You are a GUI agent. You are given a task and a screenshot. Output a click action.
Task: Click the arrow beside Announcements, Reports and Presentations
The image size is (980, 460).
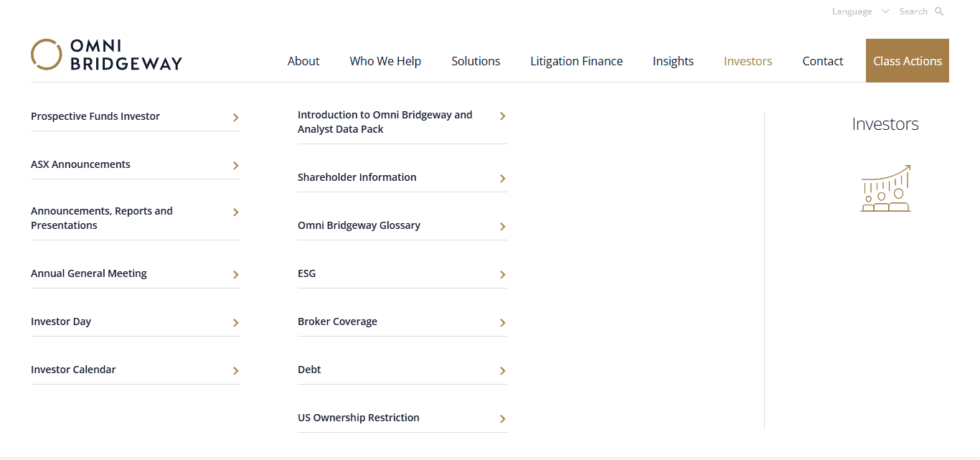click(235, 212)
